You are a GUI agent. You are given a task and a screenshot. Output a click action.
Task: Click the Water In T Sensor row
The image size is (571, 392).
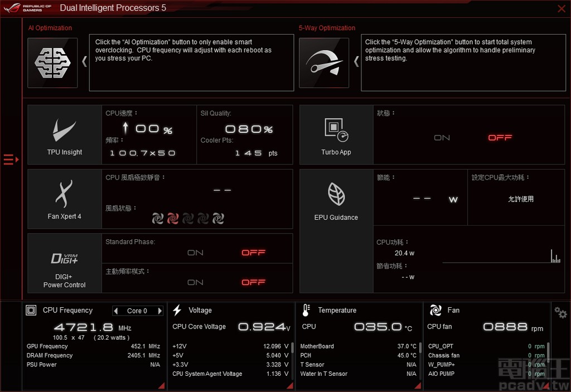[359, 374]
